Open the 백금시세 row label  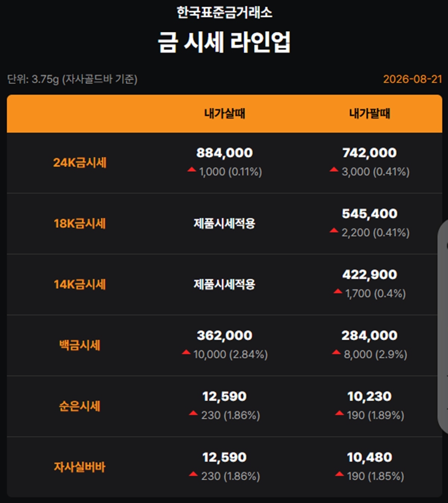pos(80,345)
